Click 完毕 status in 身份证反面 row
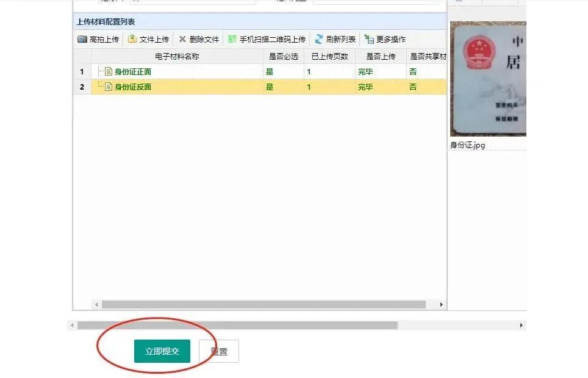The height and width of the screenshot is (378, 588). click(365, 87)
